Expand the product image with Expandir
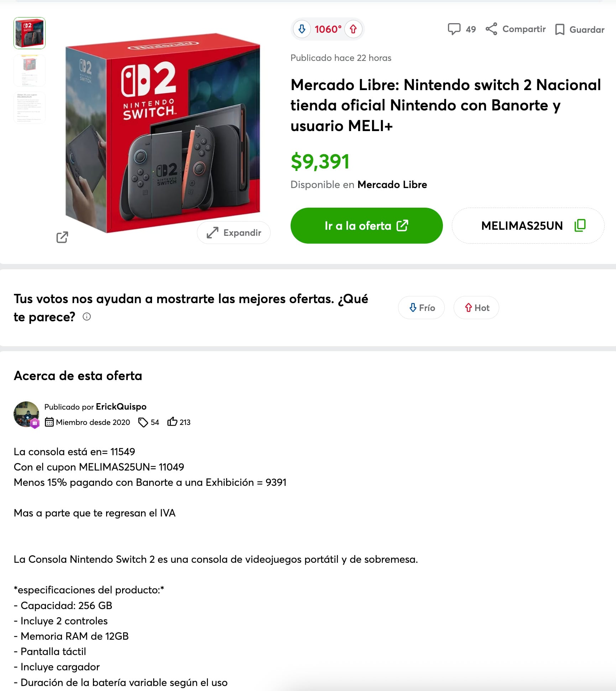The width and height of the screenshot is (616, 691). (x=234, y=233)
